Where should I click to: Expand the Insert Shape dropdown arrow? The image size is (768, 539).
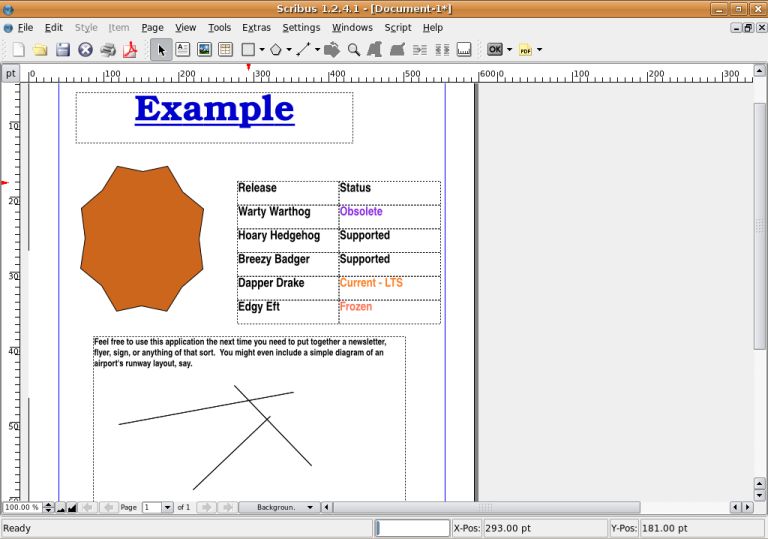(x=262, y=49)
